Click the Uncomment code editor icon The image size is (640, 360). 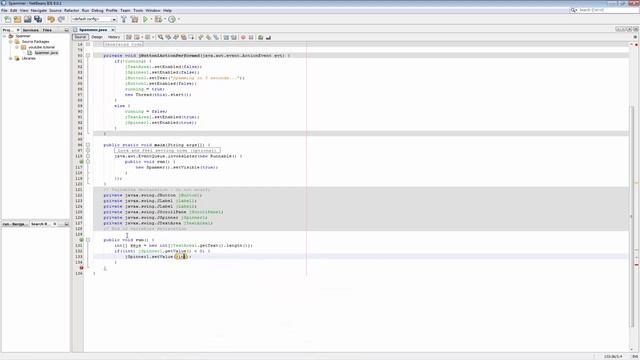pos(268,37)
